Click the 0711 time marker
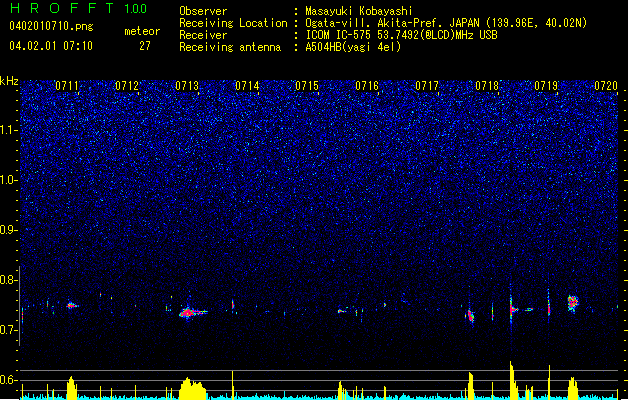This screenshot has width=629, height=400. [67, 86]
